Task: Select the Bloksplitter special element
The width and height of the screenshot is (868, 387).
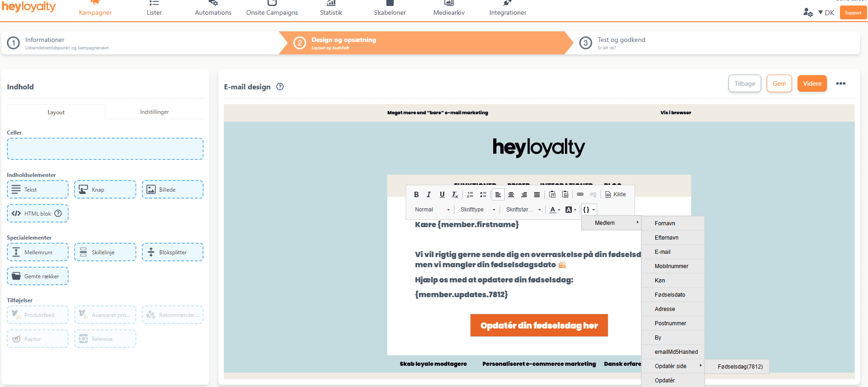Action: tap(173, 252)
